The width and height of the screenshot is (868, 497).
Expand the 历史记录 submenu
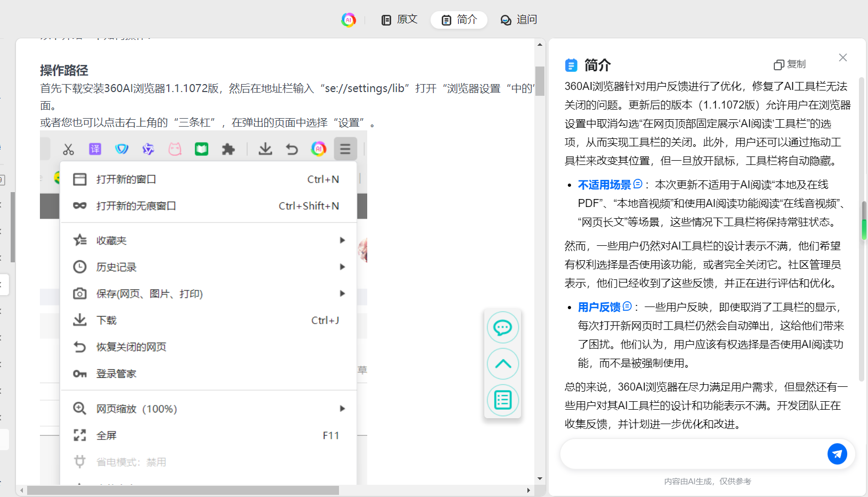click(x=209, y=267)
